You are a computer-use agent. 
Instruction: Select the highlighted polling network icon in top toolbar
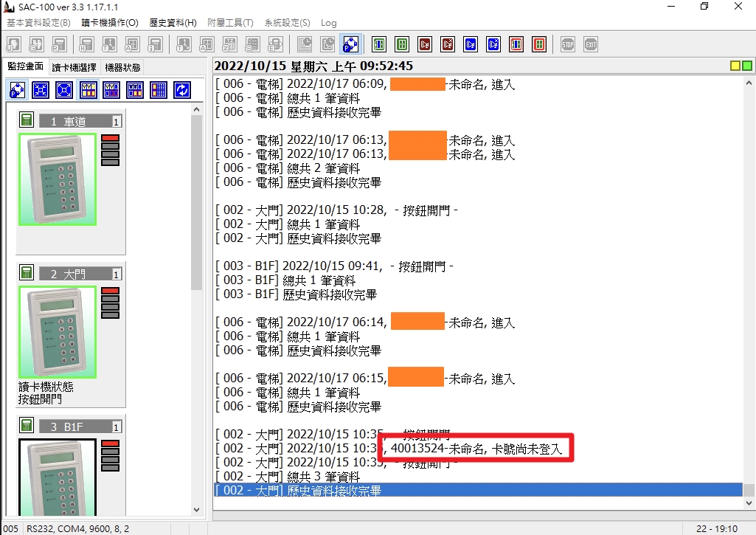pos(350,45)
